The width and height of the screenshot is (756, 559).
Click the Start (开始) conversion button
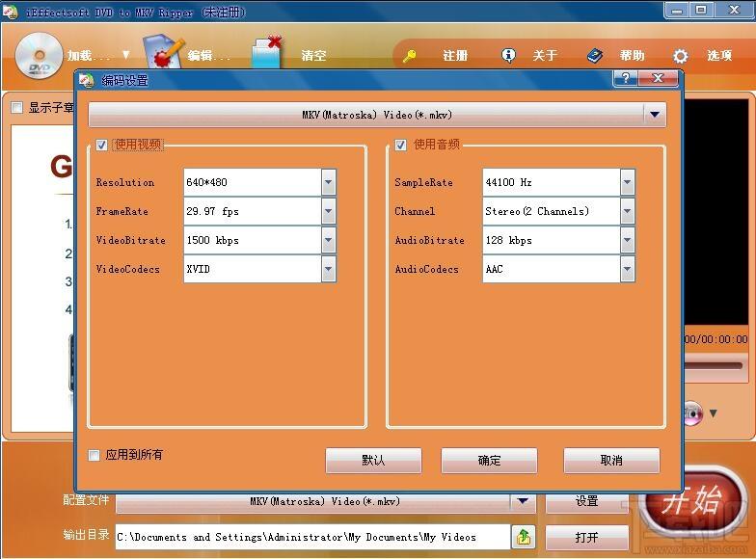[692, 499]
